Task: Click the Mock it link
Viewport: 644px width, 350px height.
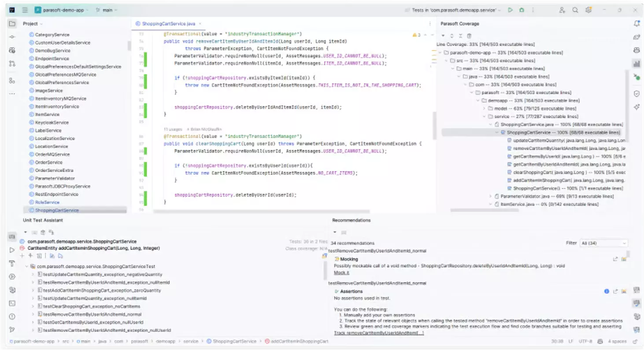Action: 341,272
